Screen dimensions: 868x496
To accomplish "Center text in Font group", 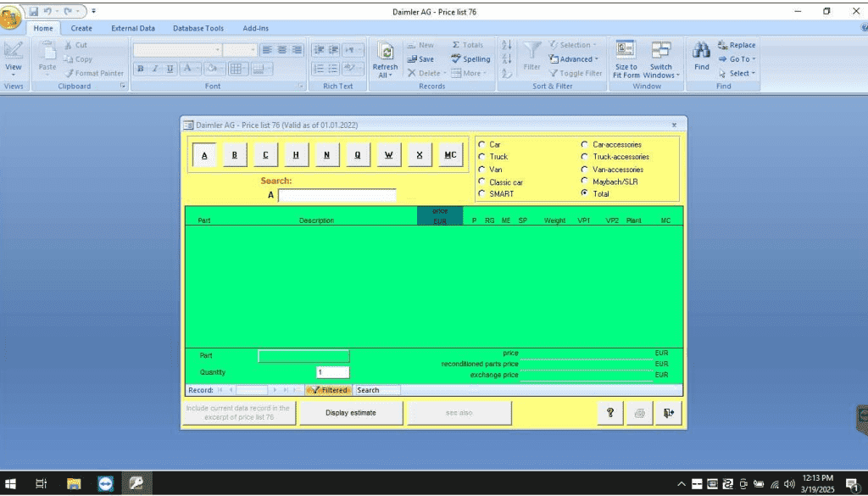I will coord(281,50).
